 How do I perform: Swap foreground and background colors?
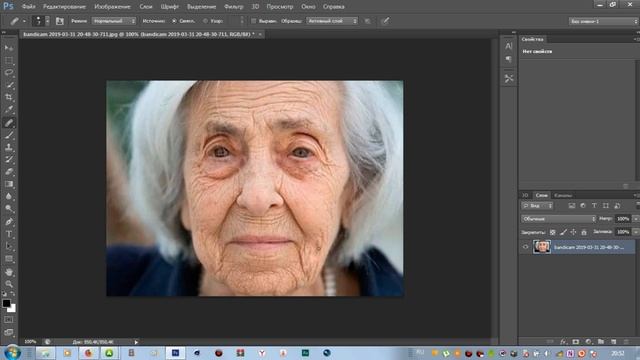pos(13,294)
